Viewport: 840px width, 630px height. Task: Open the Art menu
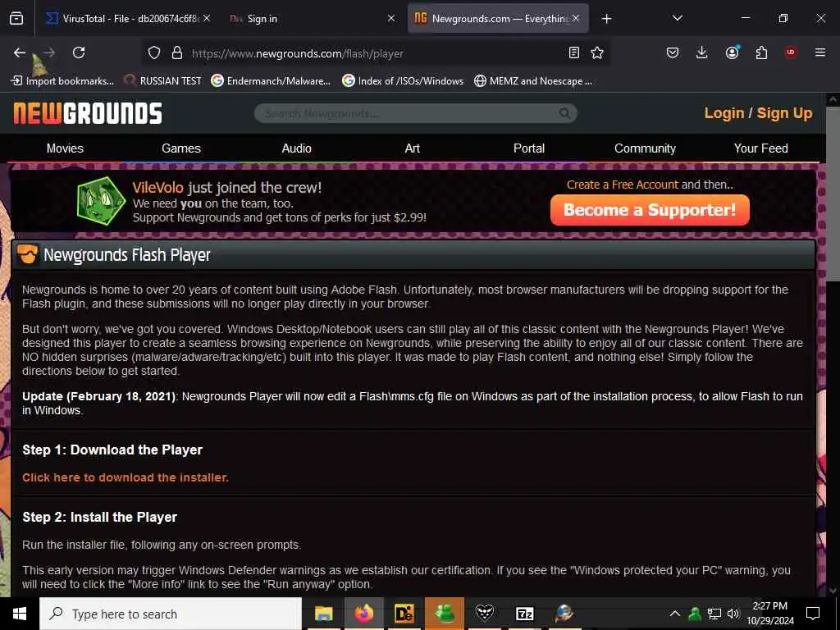[413, 148]
